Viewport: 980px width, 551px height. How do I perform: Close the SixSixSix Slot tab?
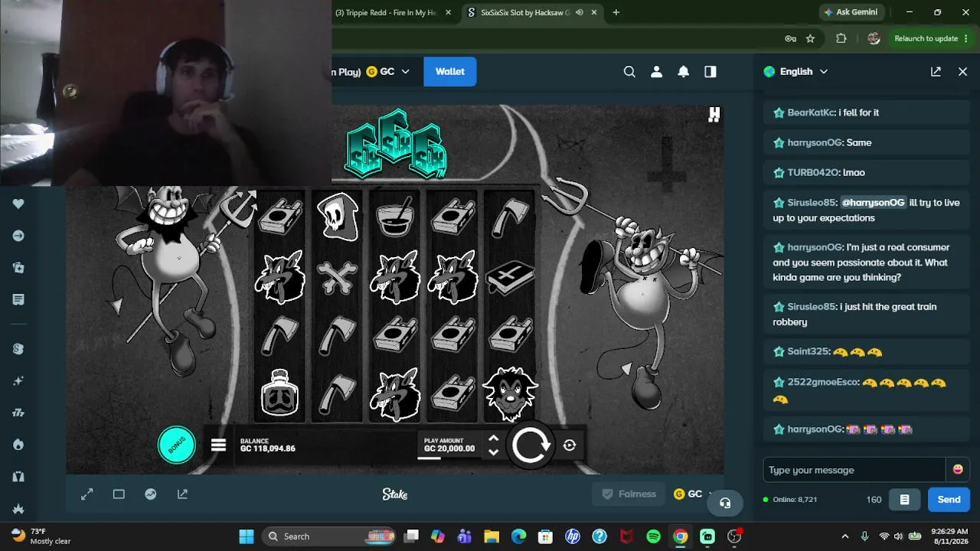pyautogui.click(x=594, y=12)
